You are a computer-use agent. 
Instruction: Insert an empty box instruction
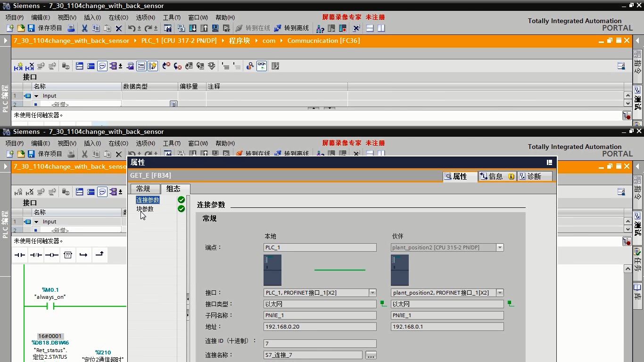click(68, 255)
